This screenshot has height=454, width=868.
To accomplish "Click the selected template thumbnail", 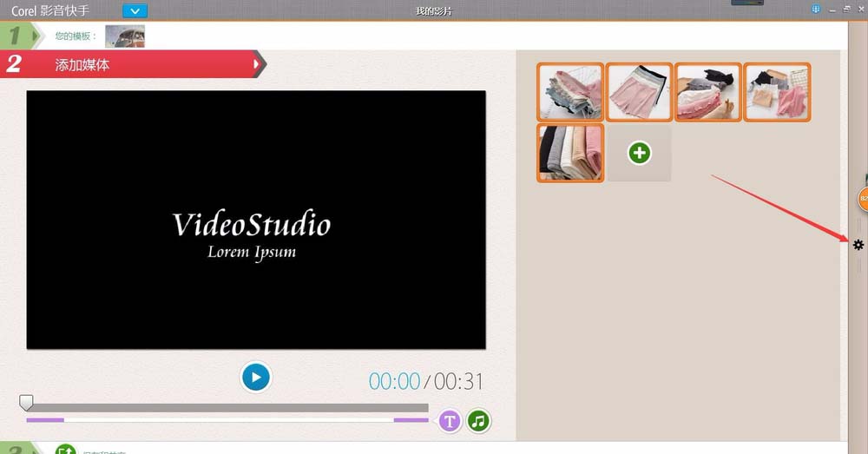I will (x=125, y=36).
